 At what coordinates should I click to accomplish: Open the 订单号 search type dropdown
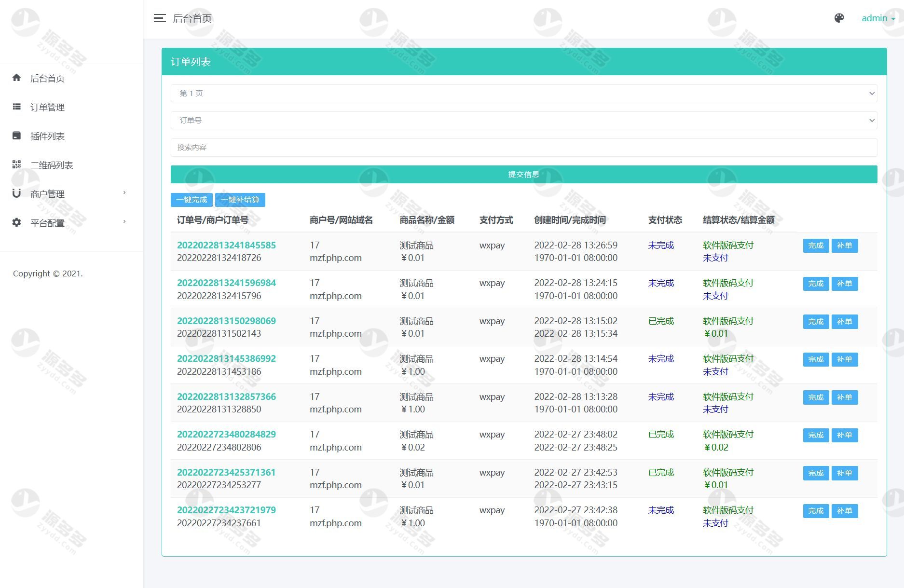pyautogui.click(x=524, y=120)
